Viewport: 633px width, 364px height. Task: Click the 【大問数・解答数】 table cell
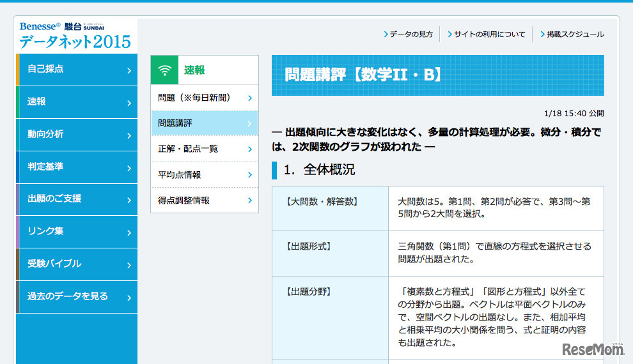click(x=330, y=208)
